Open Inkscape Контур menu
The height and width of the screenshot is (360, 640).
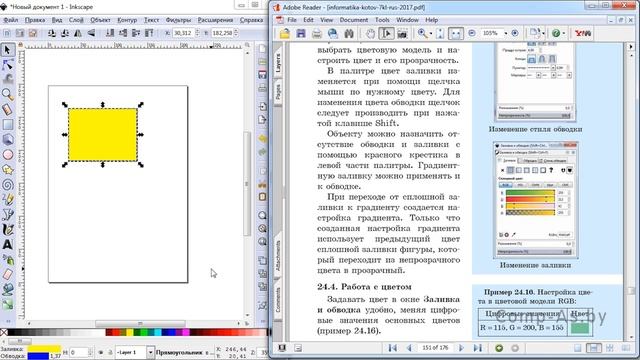pos(127,20)
